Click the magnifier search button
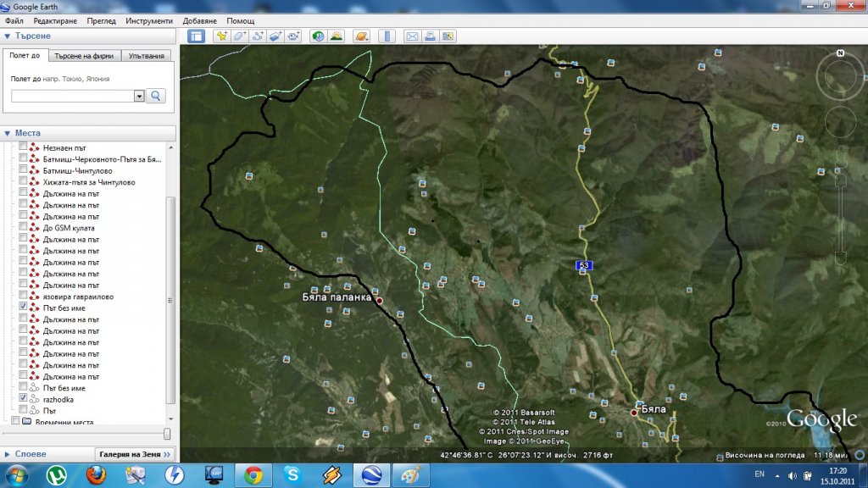 pos(156,97)
